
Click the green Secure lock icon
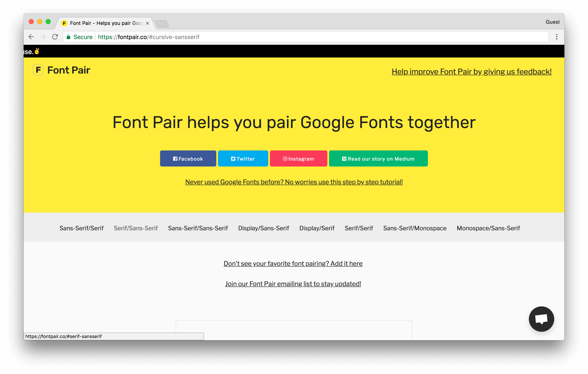click(69, 37)
